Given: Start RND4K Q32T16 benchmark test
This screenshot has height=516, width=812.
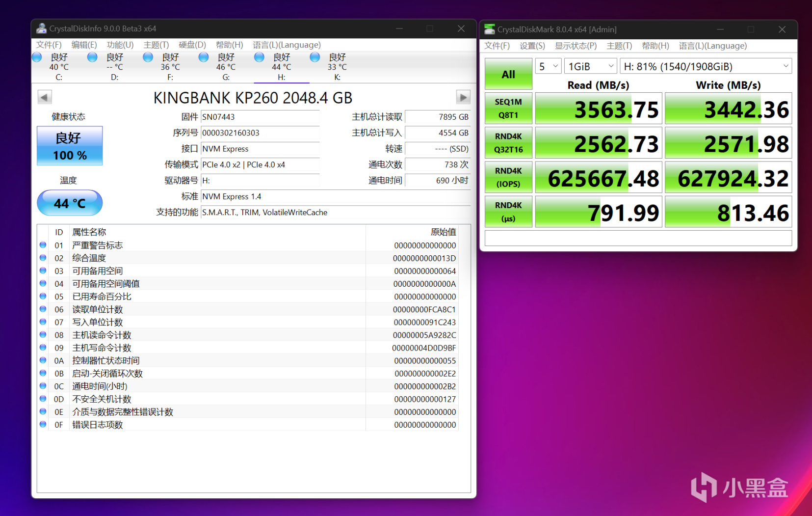Looking at the screenshot, I should click(x=508, y=143).
